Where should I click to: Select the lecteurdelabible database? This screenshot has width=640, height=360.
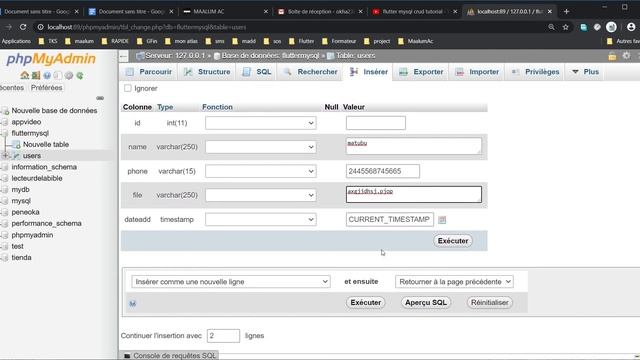pyautogui.click(x=37, y=178)
